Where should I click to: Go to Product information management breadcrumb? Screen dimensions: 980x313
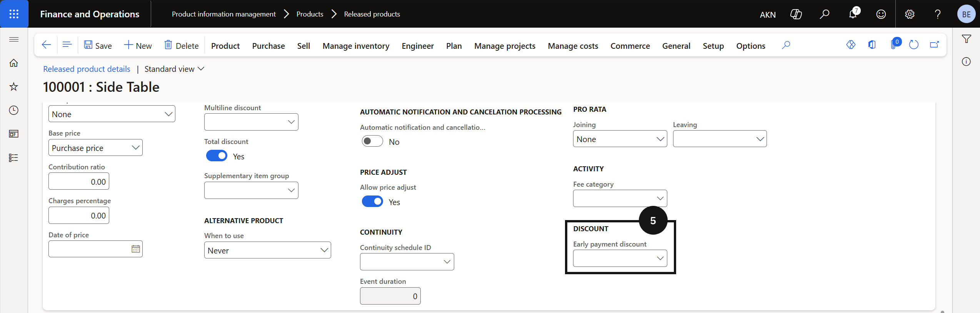(224, 14)
